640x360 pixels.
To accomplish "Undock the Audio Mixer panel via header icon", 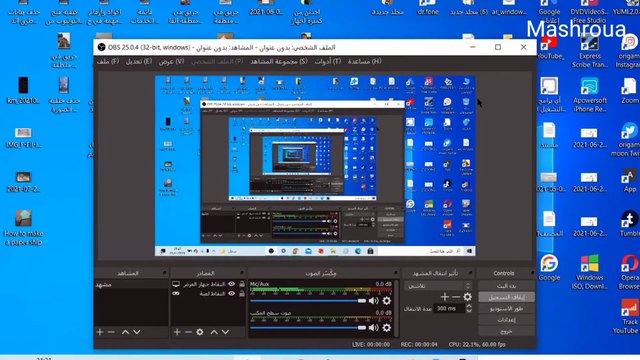I will click(x=396, y=273).
